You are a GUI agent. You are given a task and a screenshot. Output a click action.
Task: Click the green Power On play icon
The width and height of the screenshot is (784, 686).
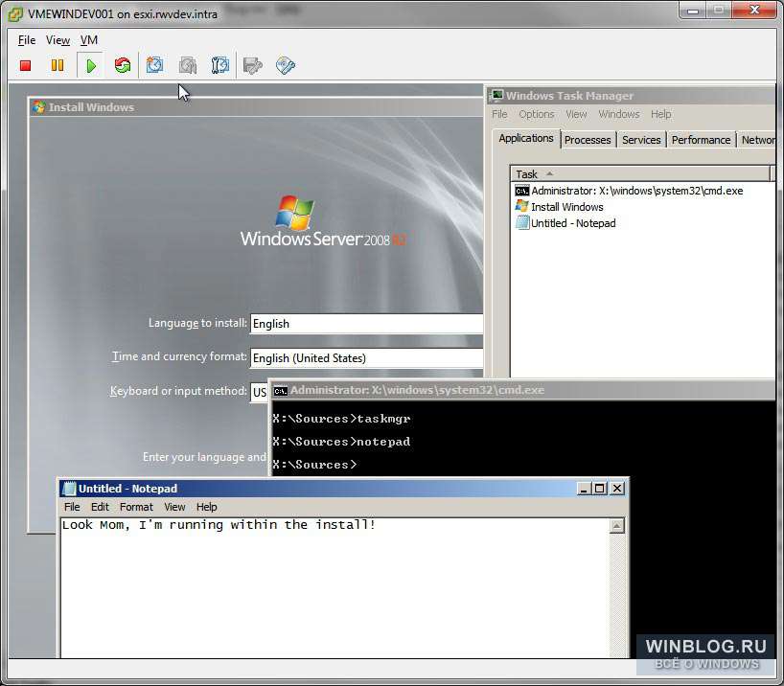point(91,65)
